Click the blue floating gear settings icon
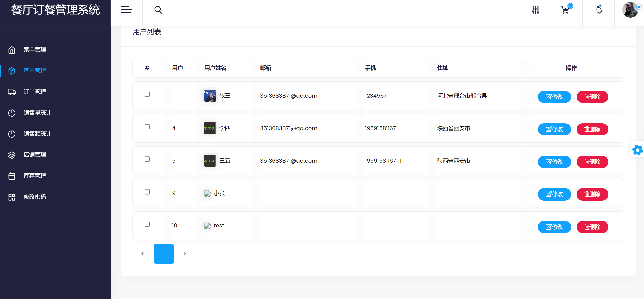Image resolution: width=644 pixels, height=299 pixels. [x=637, y=150]
